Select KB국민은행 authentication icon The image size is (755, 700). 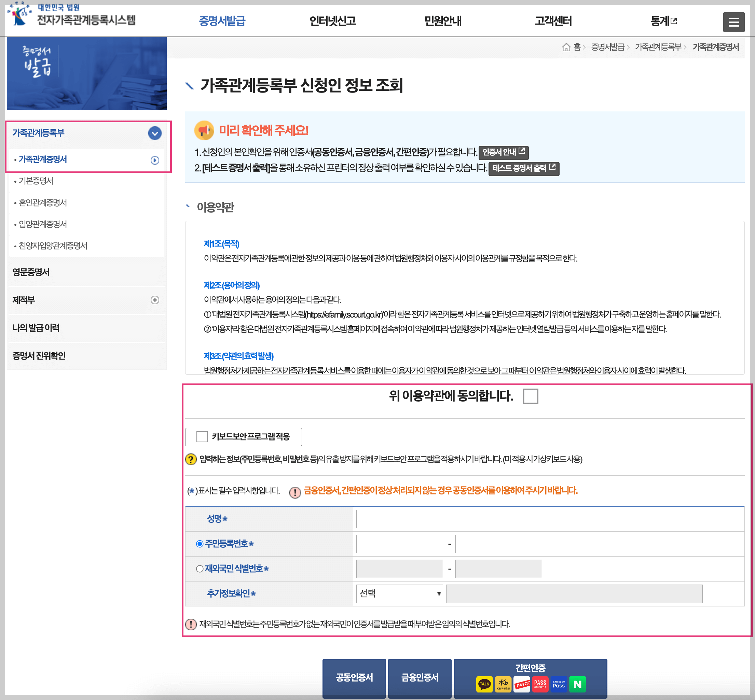tap(503, 684)
